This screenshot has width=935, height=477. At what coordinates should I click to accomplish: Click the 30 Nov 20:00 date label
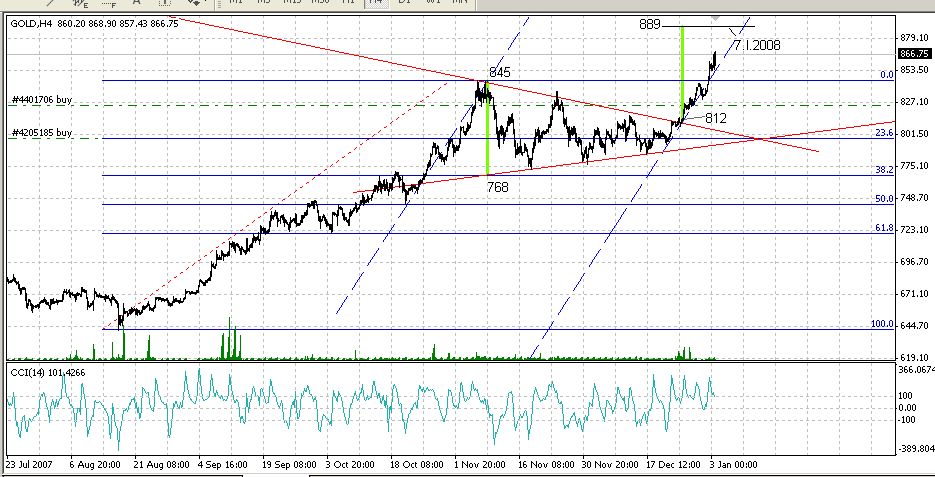tap(610, 464)
